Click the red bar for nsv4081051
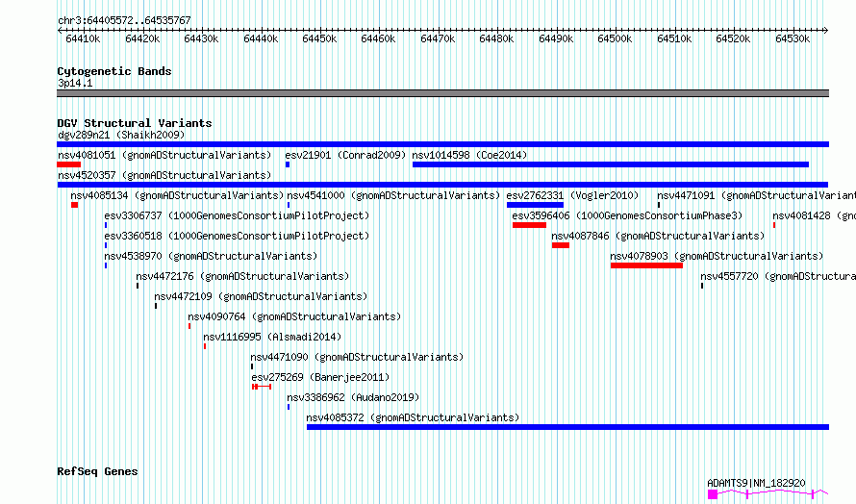This screenshot has height=504, width=856. point(69,164)
